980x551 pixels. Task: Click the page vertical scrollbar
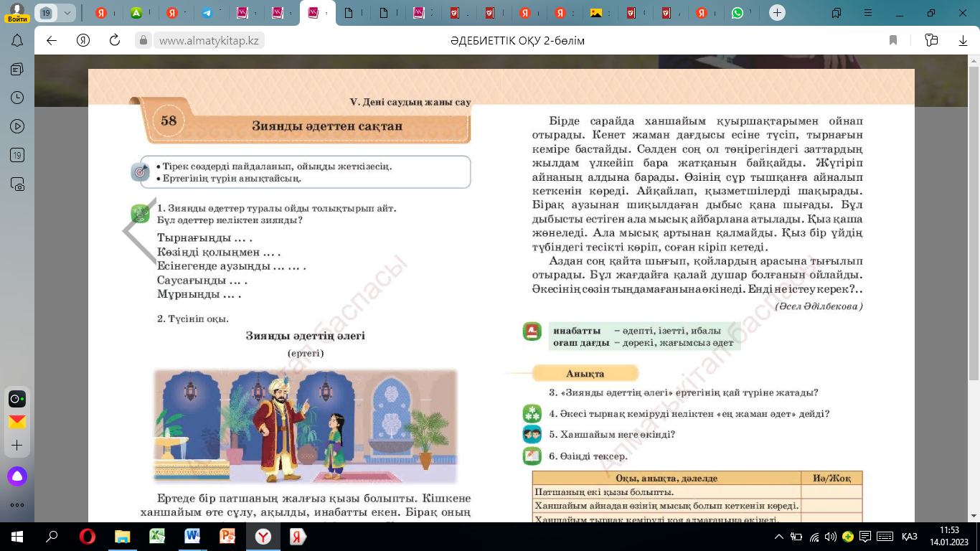click(x=974, y=215)
